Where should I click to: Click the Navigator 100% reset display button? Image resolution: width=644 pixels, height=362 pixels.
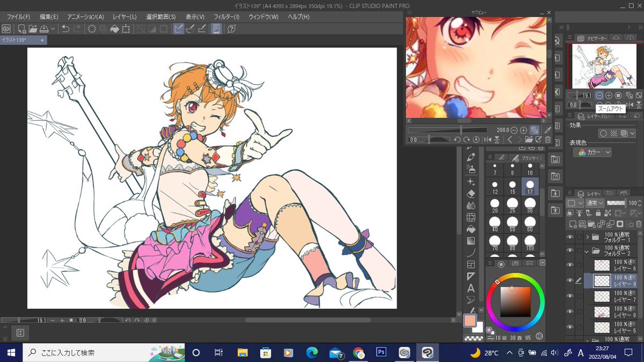[618, 95]
